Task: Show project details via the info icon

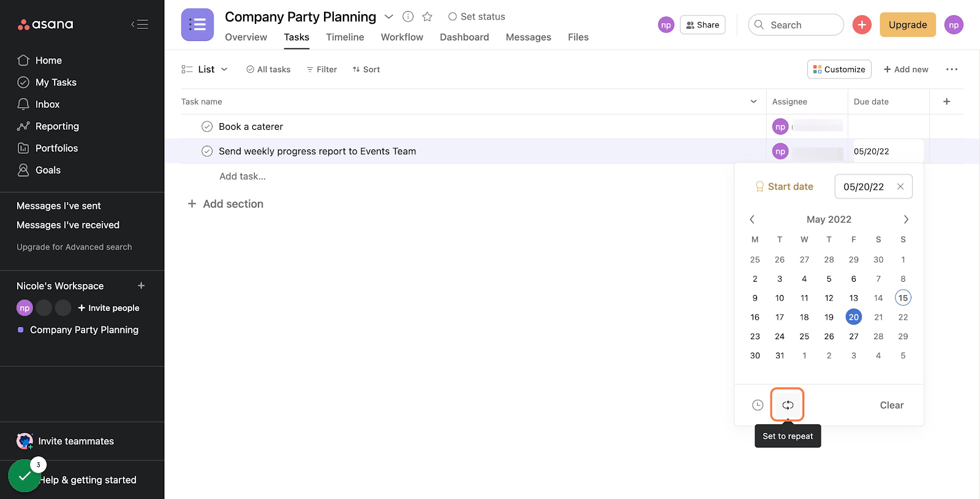Action: coord(408,17)
